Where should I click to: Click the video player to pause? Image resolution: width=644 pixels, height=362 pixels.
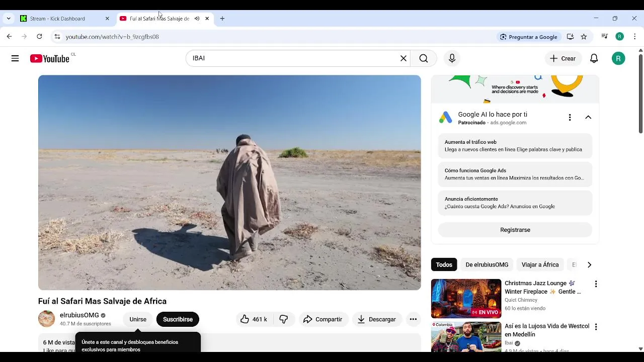pyautogui.click(x=229, y=183)
